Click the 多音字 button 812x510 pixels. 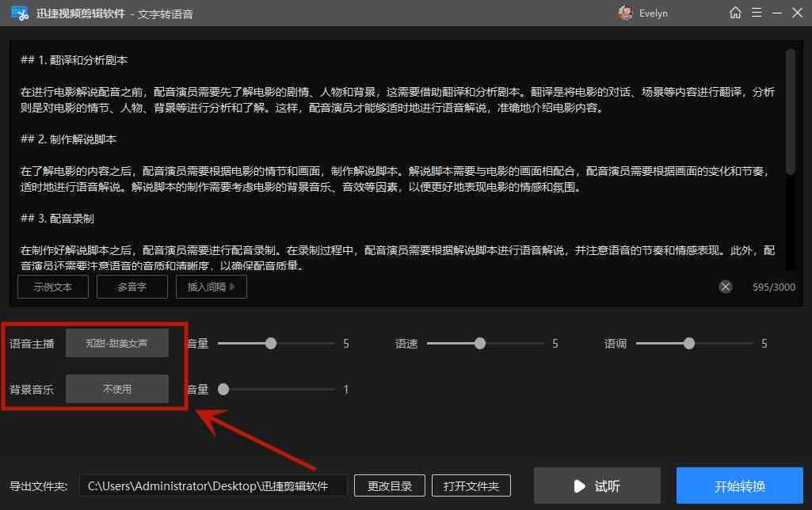(x=132, y=287)
